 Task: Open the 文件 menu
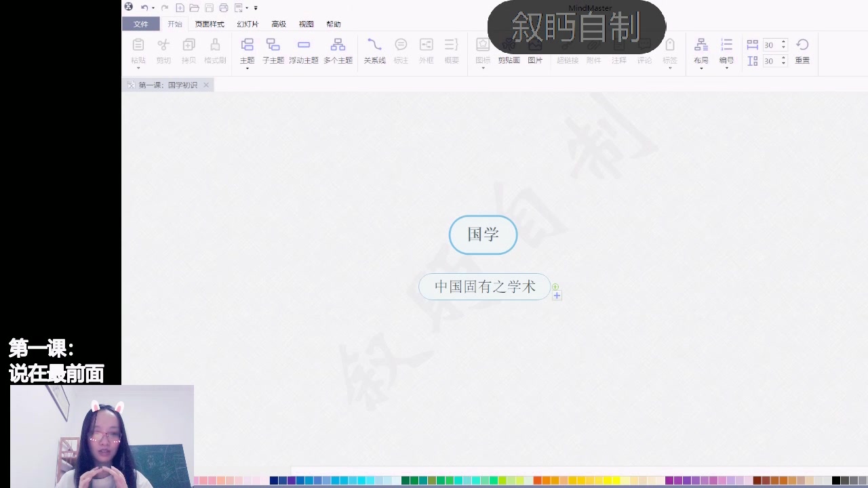coord(140,24)
